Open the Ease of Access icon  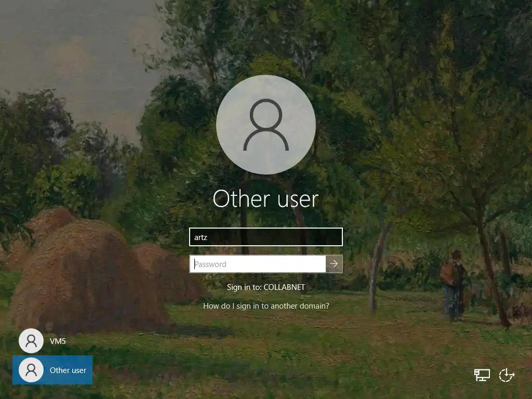click(x=507, y=375)
